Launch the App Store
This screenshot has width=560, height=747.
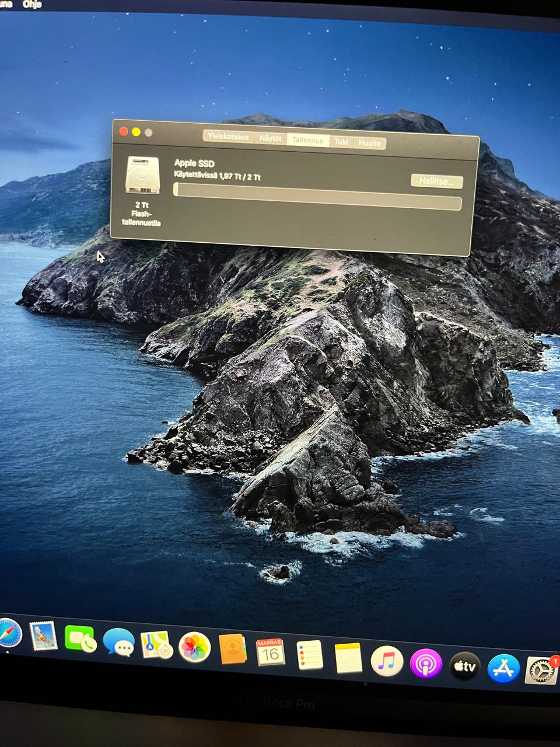pos(503,669)
